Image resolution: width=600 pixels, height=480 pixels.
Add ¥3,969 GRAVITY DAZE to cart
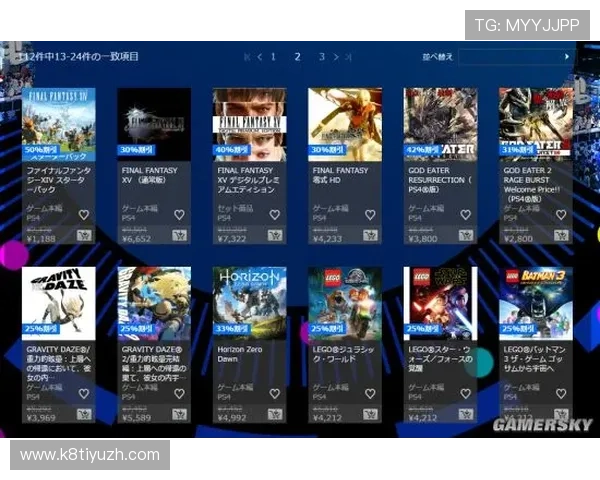tap(84, 414)
